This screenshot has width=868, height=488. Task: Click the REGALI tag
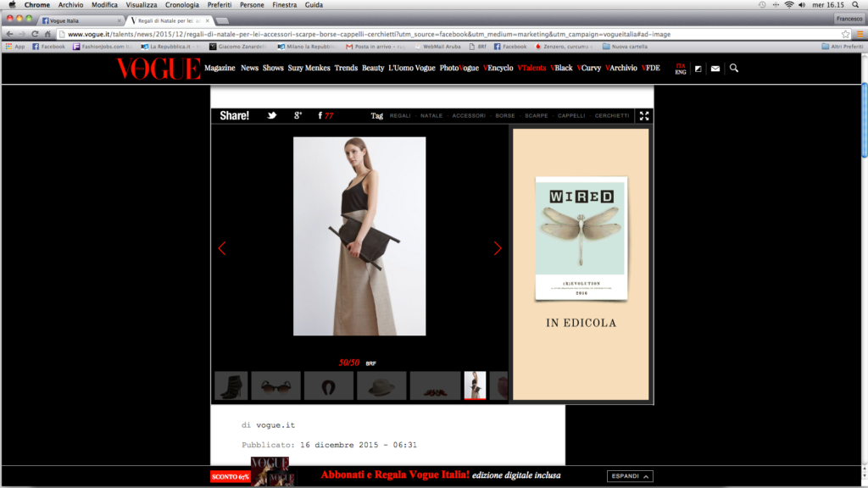400,115
